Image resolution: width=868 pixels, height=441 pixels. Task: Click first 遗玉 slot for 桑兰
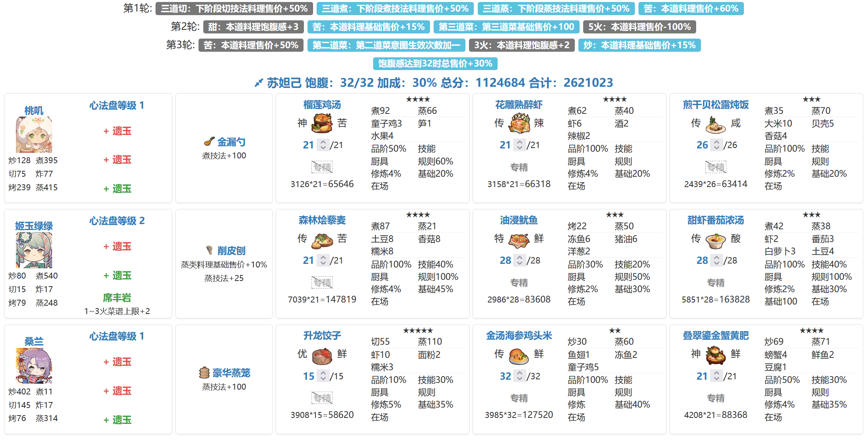pyautogui.click(x=117, y=362)
